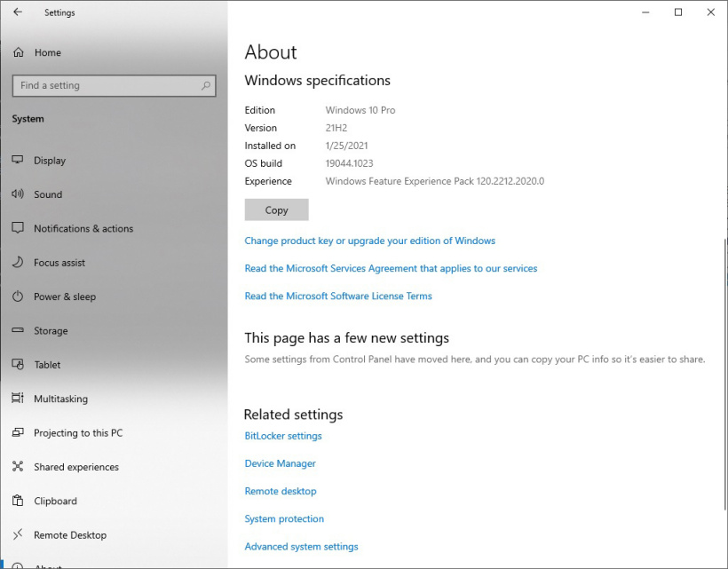The width and height of the screenshot is (728, 569).
Task: Open BitLocker settings
Action: (x=282, y=436)
